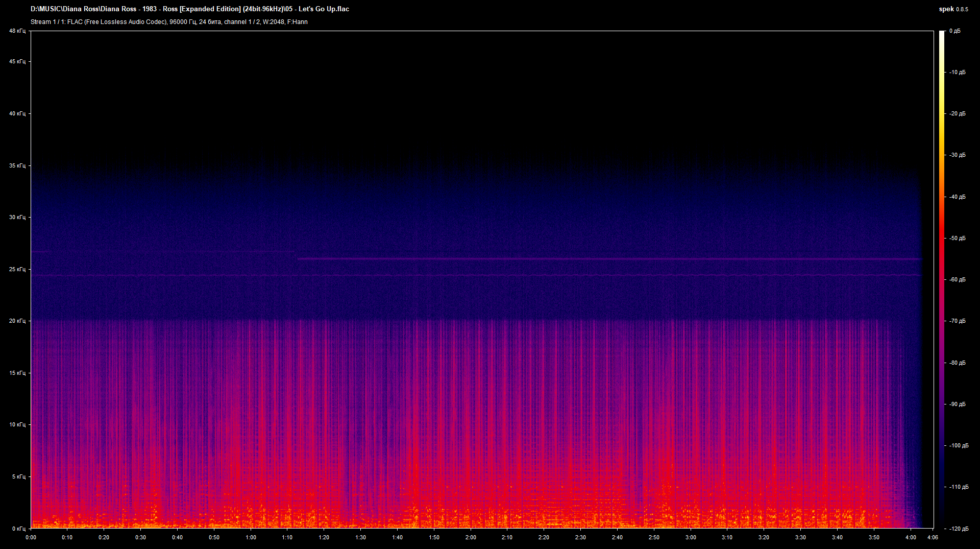Click the spek 0.8.5 version label
This screenshot has height=549, width=980.
coord(953,9)
